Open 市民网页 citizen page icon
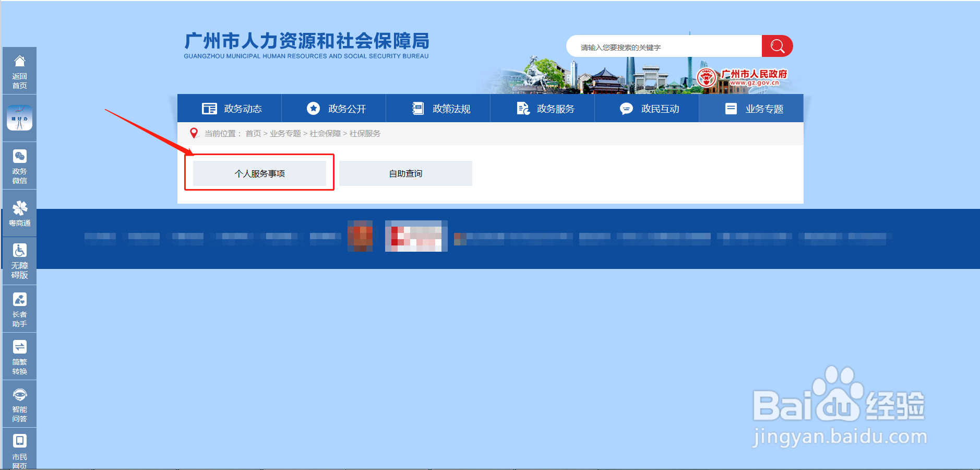The height and width of the screenshot is (470, 980). tap(19, 449)
